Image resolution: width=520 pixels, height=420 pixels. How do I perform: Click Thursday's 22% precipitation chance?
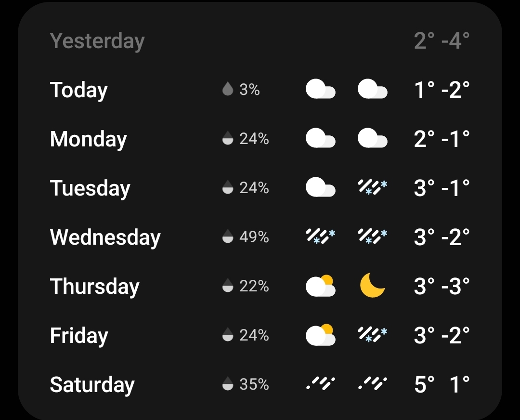click(254, 286)
